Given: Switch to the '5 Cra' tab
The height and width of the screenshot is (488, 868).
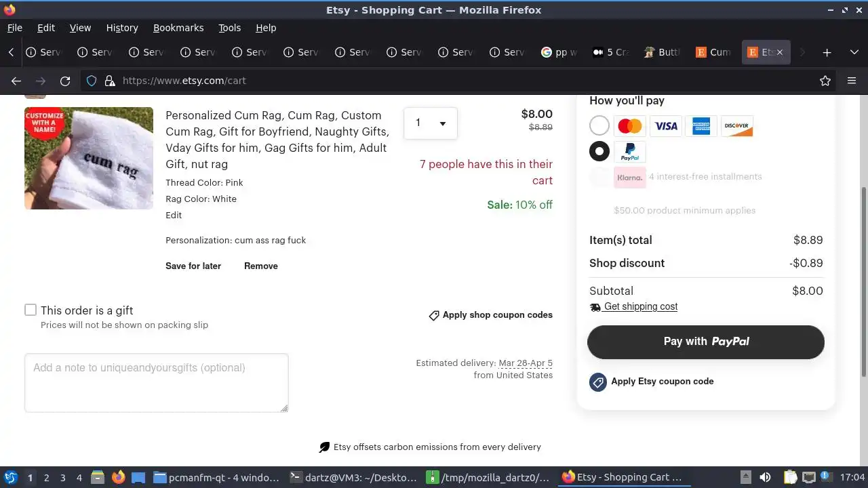Looking at the screenshot, I should click(611, 52).
